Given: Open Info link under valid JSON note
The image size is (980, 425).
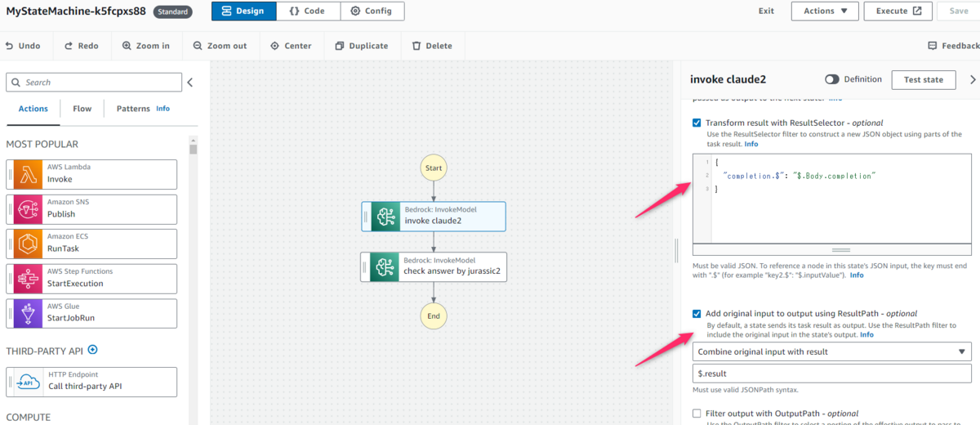Looking at the screenshot, I should [857, 275].
